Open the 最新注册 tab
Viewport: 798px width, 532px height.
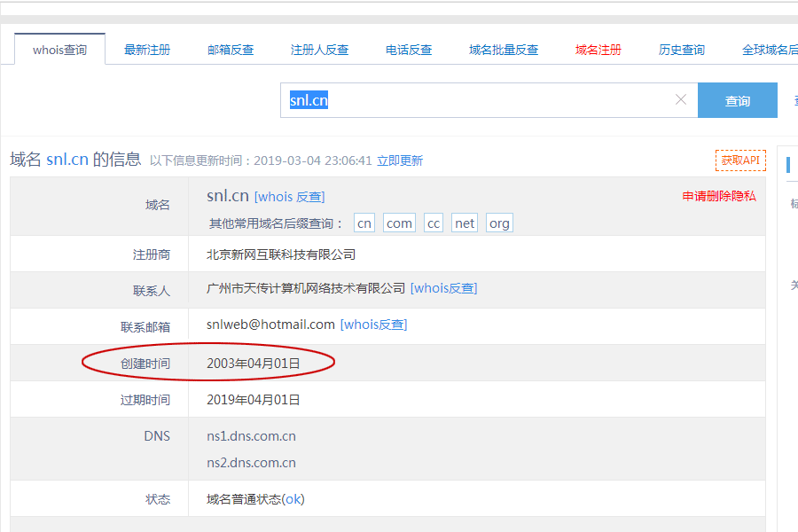point(147,50)
